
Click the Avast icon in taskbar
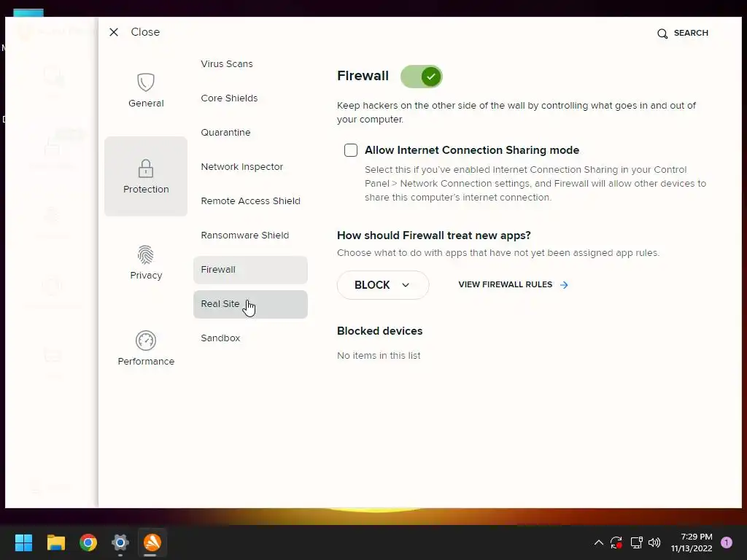click(152, 542)
